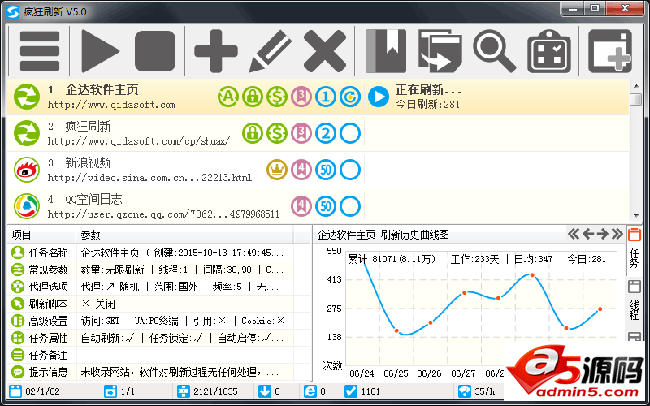Open the scheduled plan calendar icon

tap(548, 52)
